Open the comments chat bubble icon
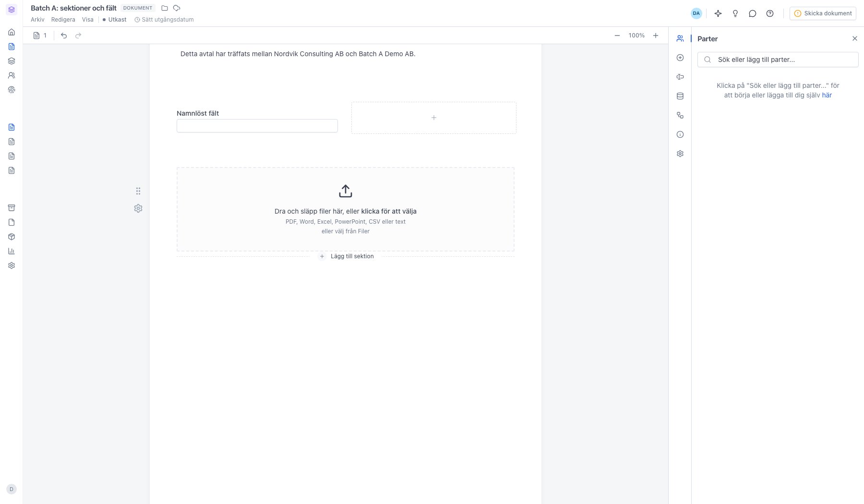 point(753,13)
